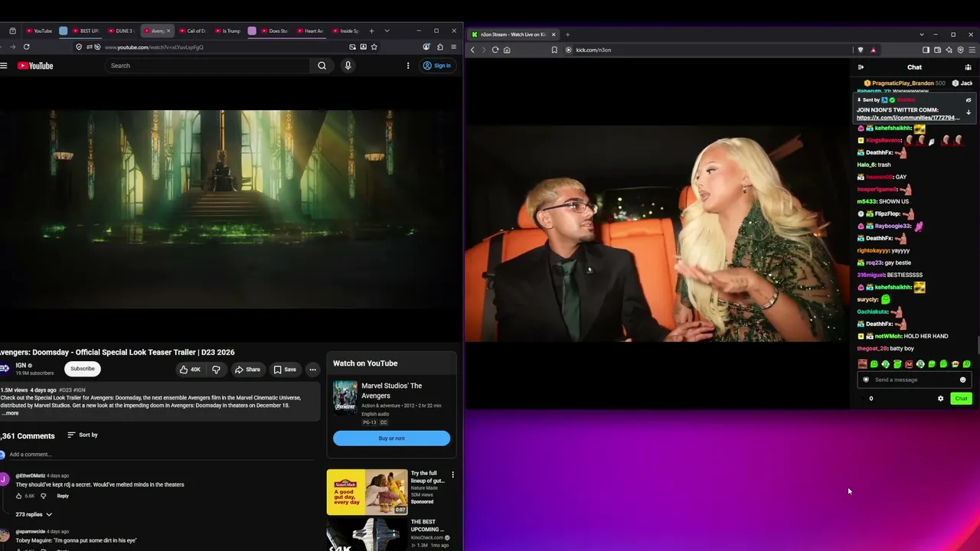Show Kick chat viewers list icon
The height and width of the screenshot is (551, 980).
pyautogui.click(x=968, y=67)
